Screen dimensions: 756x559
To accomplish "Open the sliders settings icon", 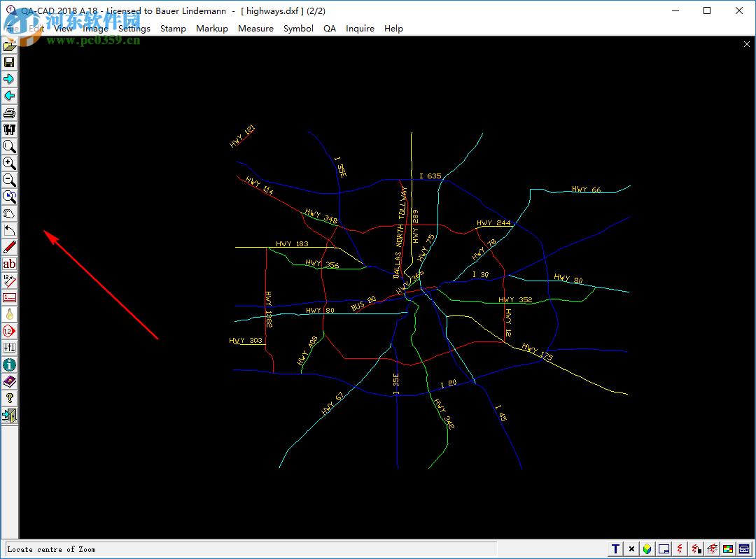I will 9,348.
